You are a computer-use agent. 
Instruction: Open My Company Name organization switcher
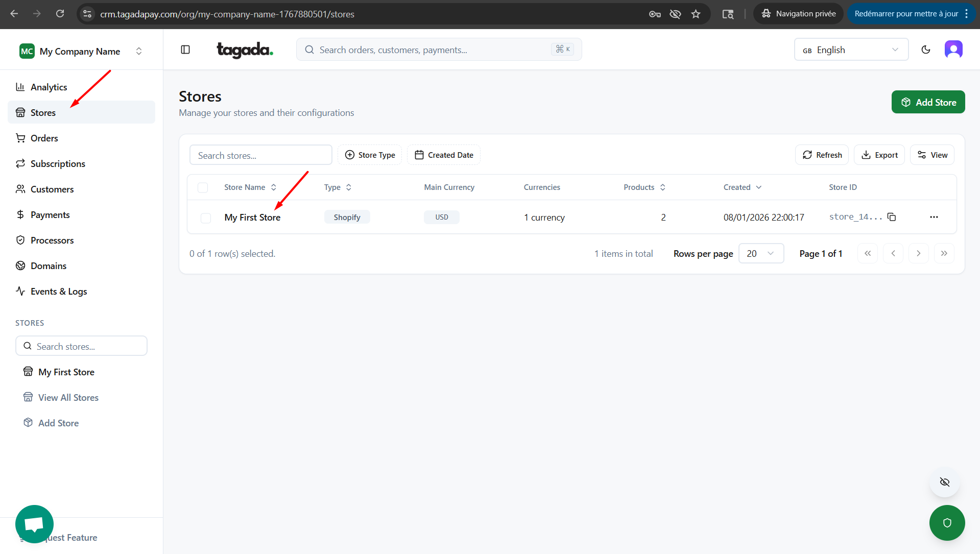point(81,51)
